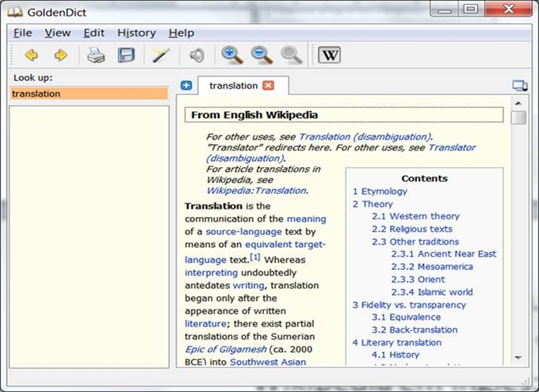Jump to 2.1 Western theory
The image size is (539, 392).
(415, 216)
